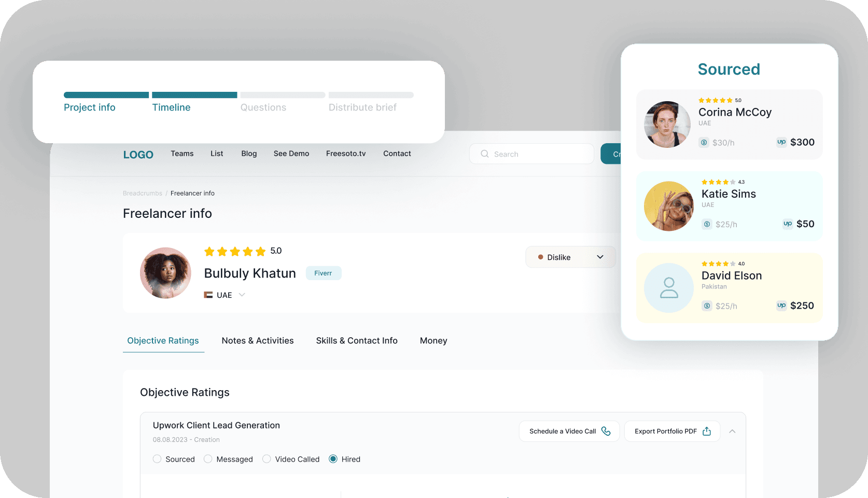
Task: Click the dollar coin icon beside Corina McCoy's $30/h
Action: coord(704,143)
